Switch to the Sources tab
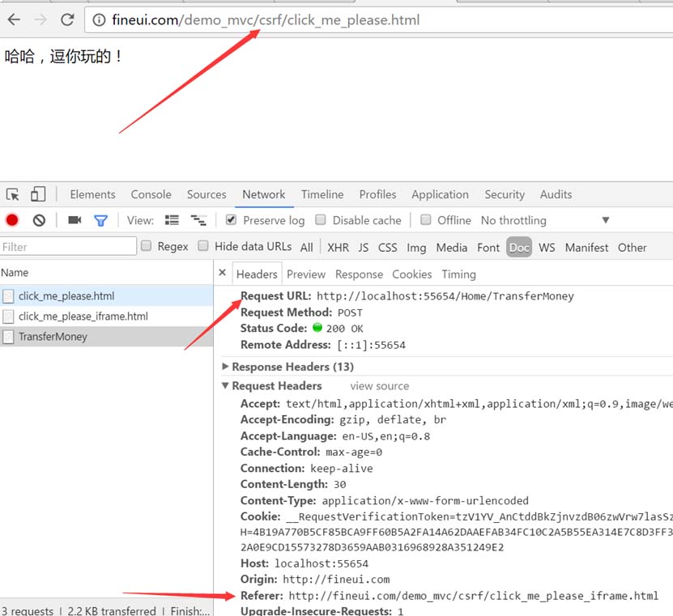Viewport: 673px width, 616px height. [x=207, y=194]
